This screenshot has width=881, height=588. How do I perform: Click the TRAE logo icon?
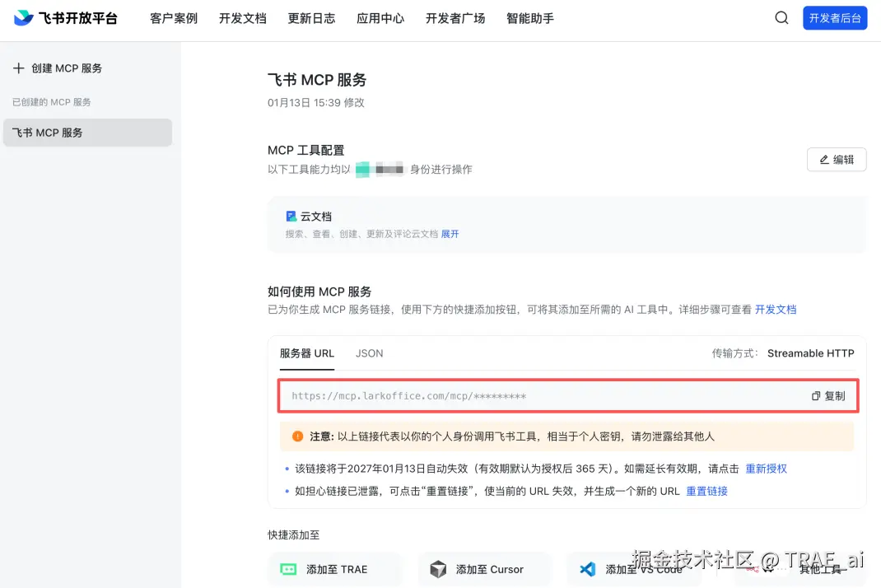pyautogui.click(x=288, y=569)
